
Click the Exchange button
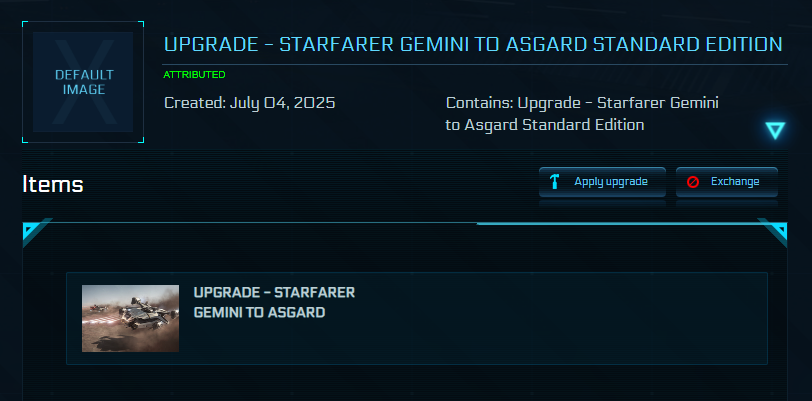[727, 182]
